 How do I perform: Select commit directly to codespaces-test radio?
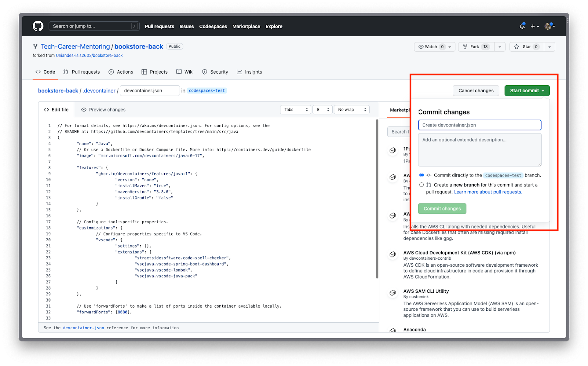[422, 175]
